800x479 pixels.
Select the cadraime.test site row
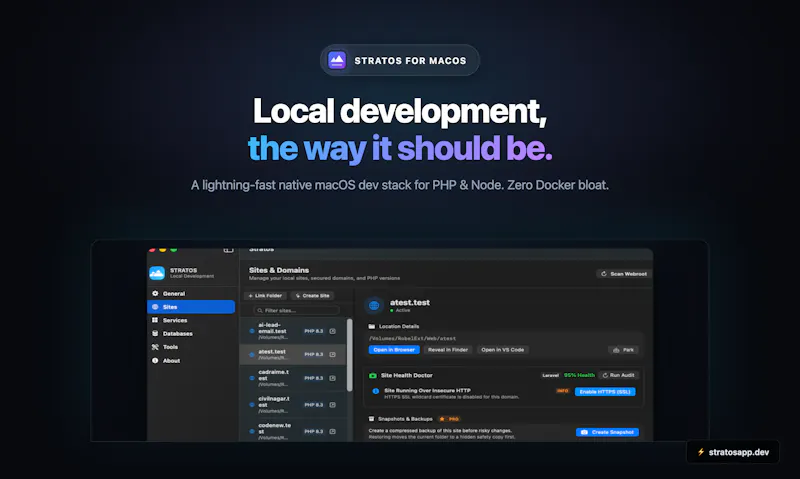pyautogui.click(x=293, y=378)
